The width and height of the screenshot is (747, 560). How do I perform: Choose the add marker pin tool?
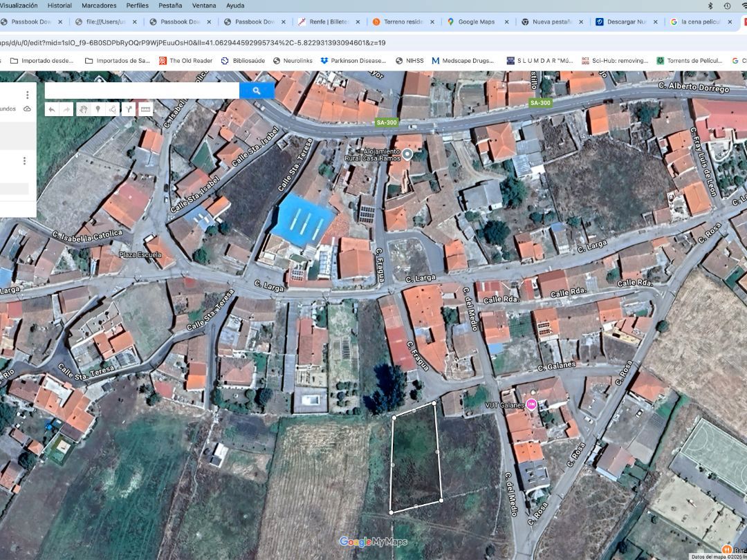click(x=98, y=109)
